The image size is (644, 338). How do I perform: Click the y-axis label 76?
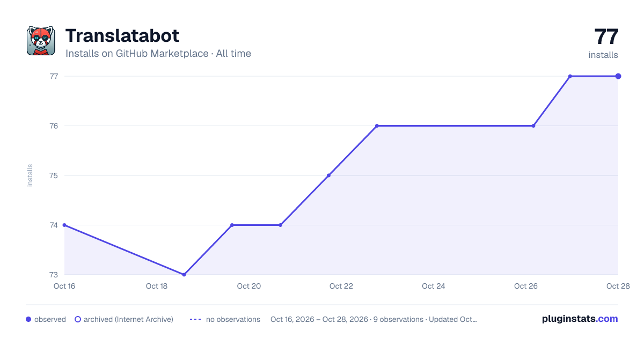click(54, 126)
